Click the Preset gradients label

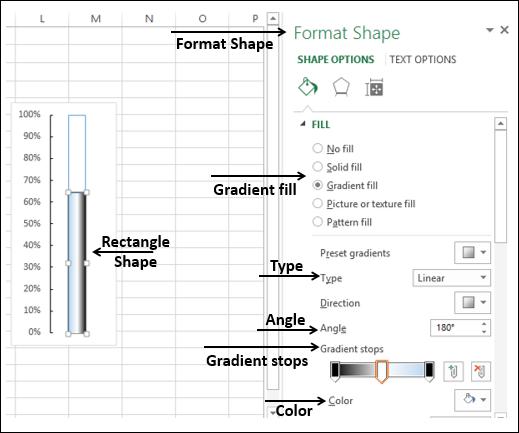coord(355,253)
